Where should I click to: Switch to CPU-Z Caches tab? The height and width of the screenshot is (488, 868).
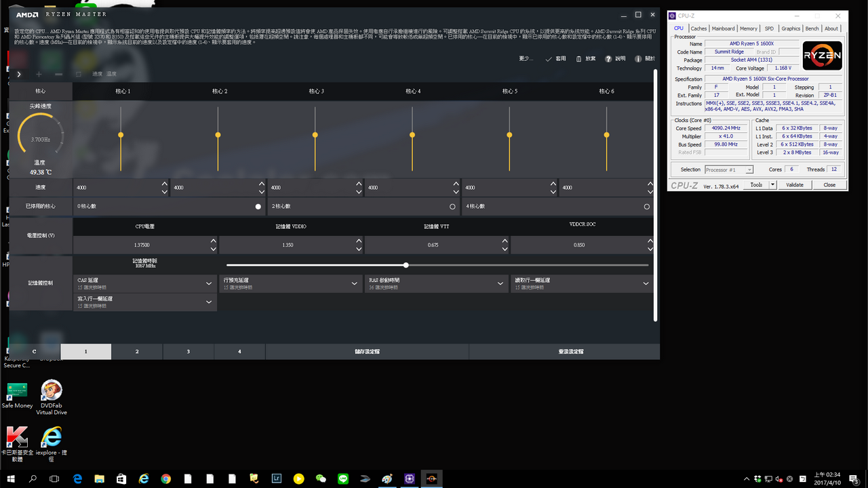click(698, 28)
